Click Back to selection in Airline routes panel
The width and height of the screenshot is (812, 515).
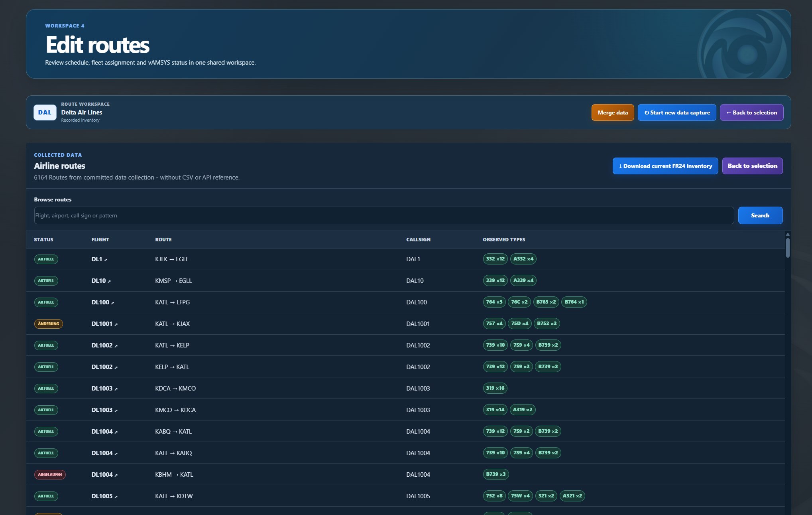pyautogui.click(x=752, y=166)
